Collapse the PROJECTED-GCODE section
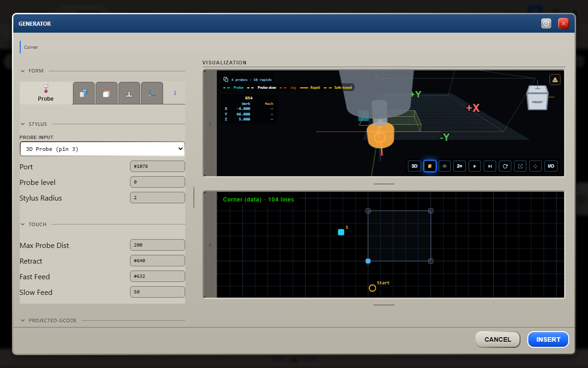The height and width of the screenshot is (368, 588). tap(23, 320)
